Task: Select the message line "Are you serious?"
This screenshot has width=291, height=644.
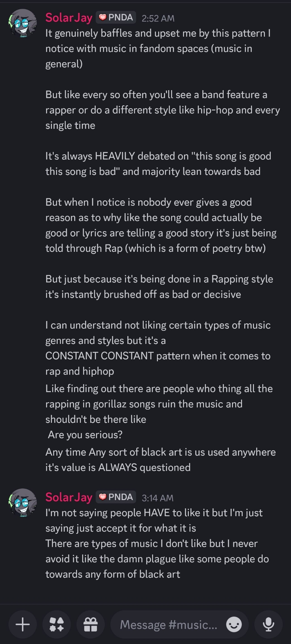Action: pos(85,435)
